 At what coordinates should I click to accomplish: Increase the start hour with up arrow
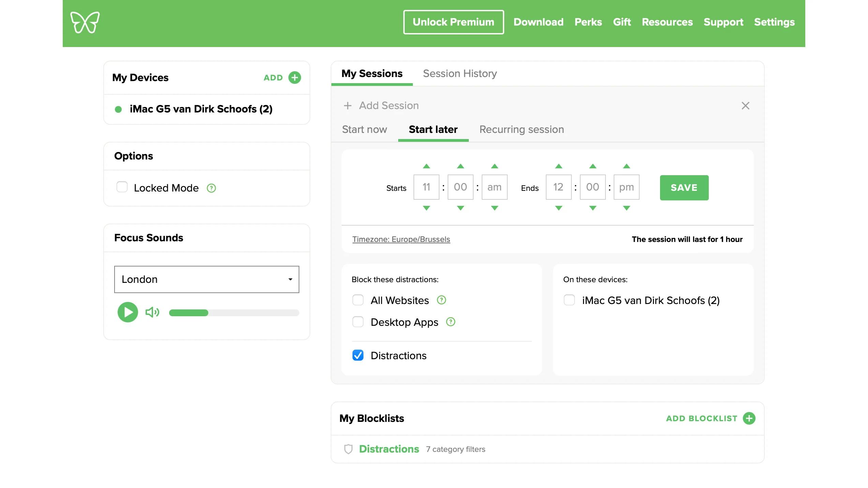tap(426, 166)
